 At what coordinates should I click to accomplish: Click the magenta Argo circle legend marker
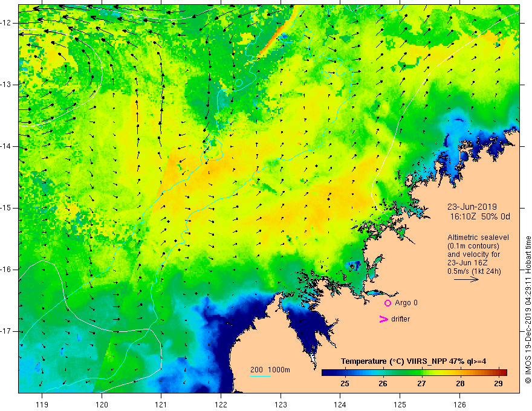tap(388, 303)
